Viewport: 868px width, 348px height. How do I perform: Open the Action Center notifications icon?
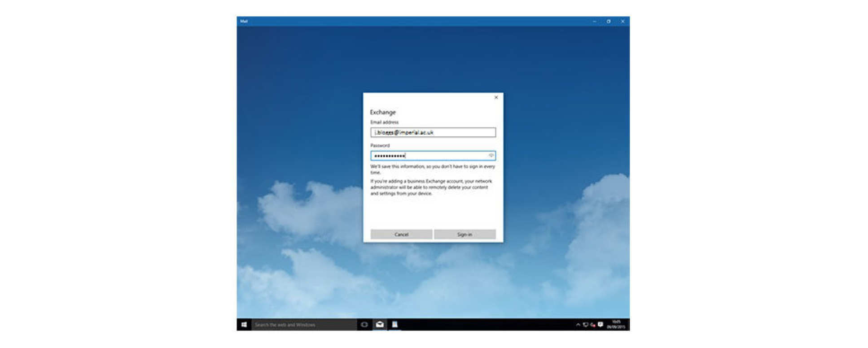coord(601,325)
